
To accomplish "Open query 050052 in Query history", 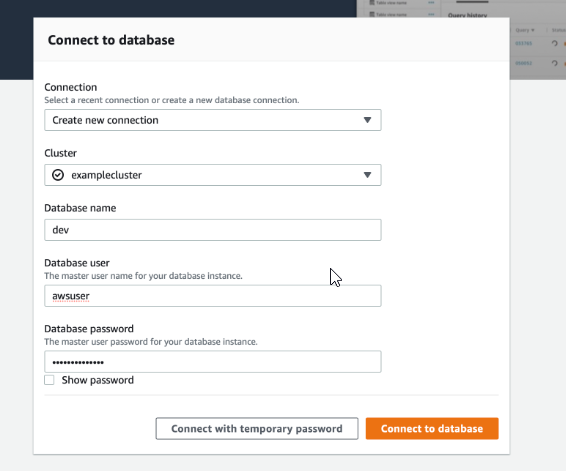I will coord(523,63).
